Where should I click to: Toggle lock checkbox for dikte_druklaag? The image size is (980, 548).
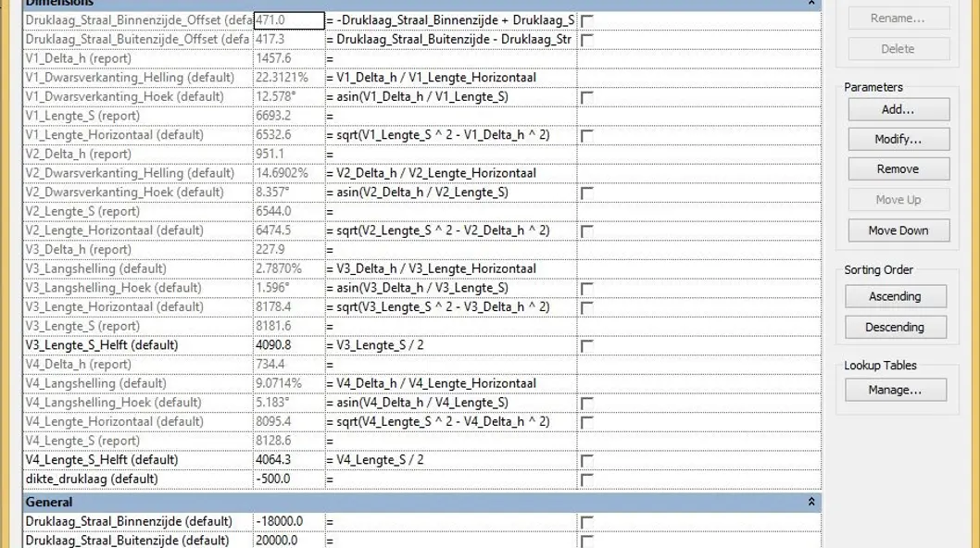(586, 480)
